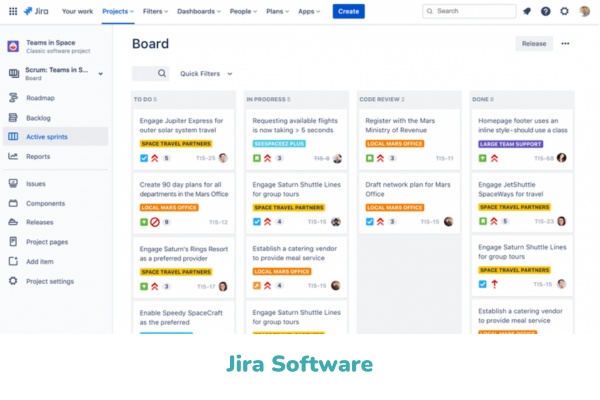600x400 pixels.
Task: Click the orange icon on catering vendor in-progress card
Action: pyautogui.click(x=257, y=286)
